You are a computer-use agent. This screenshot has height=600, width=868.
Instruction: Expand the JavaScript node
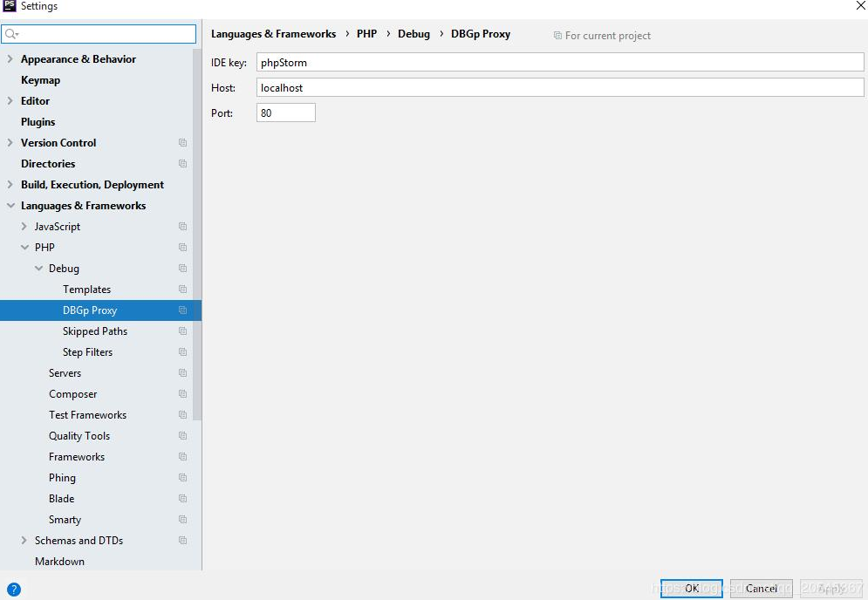click(24, 227)
